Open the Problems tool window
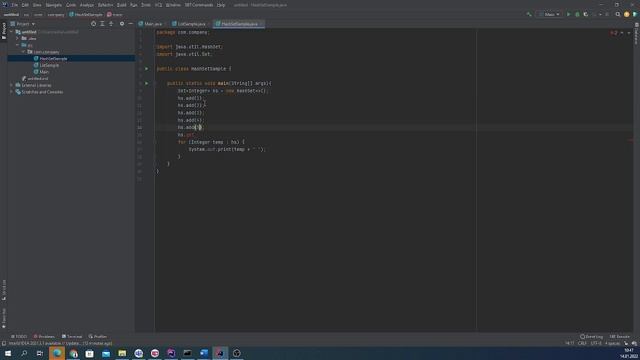The height and width of the screenshot is (360, 640). (44, 336)
